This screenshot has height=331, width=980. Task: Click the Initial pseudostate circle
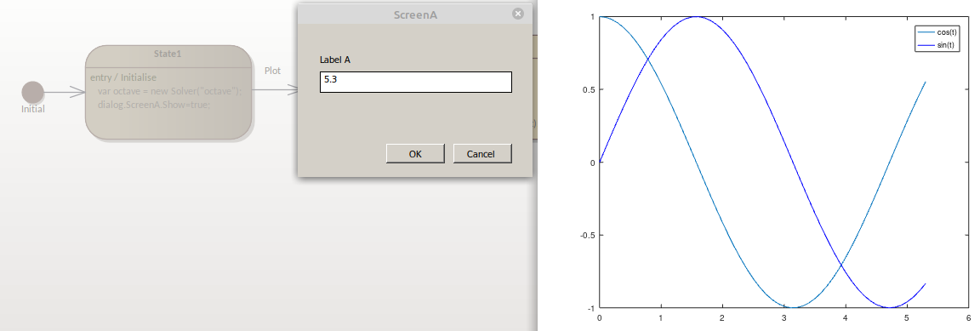pos(33,92)
